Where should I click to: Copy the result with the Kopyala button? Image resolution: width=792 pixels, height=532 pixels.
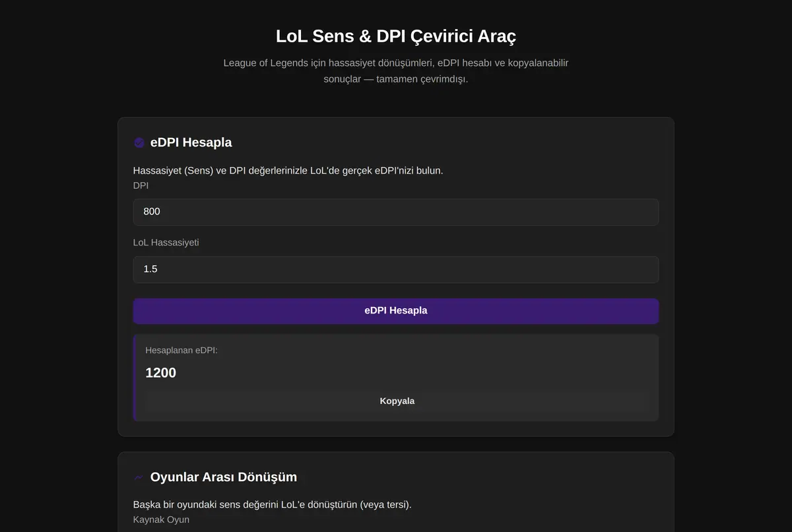click(397, 401)
